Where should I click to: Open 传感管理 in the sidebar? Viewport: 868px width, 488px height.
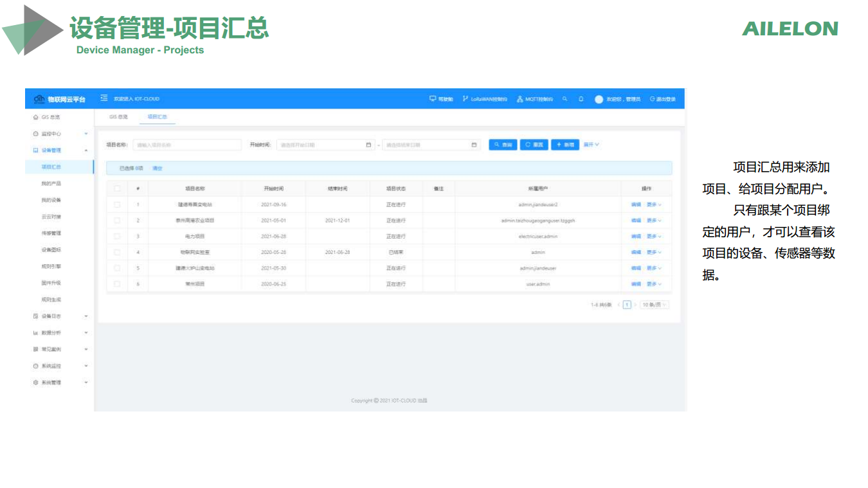click(x=51, y=233)
